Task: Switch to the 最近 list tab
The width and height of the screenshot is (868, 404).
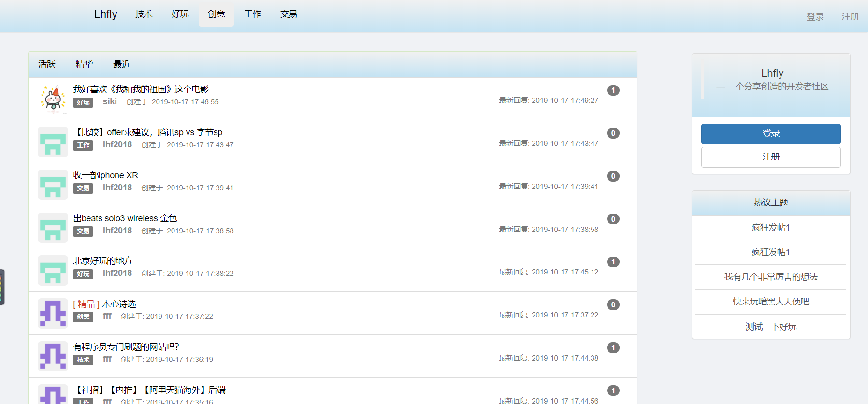Action: [x=122, y=64]
